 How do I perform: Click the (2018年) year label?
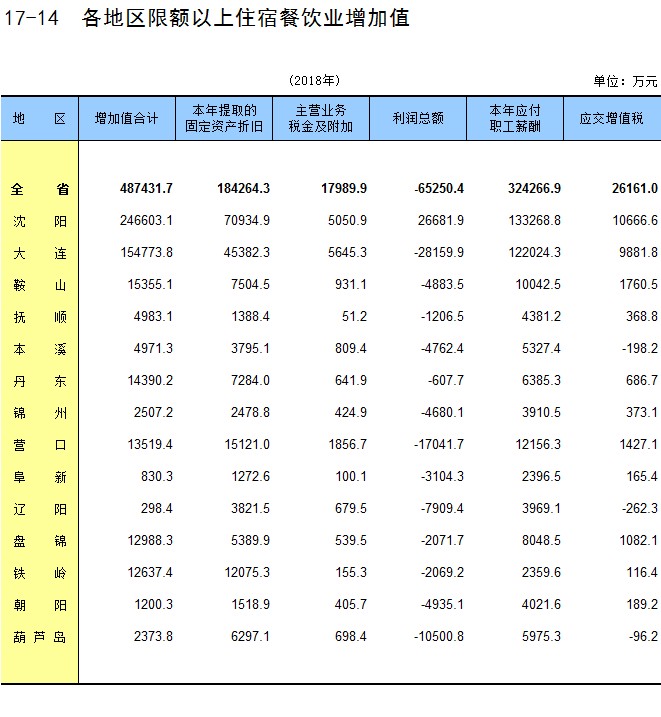(315, 80)
